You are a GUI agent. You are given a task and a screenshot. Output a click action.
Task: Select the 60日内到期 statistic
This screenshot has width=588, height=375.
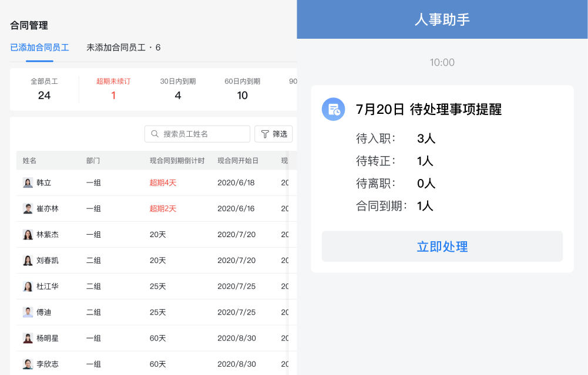point(242,90)
